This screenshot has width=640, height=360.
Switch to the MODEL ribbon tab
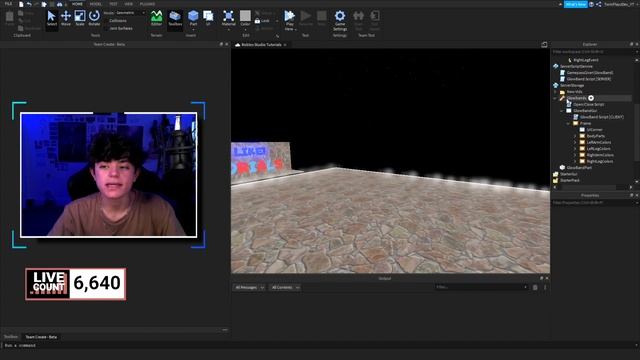point(96,4)
